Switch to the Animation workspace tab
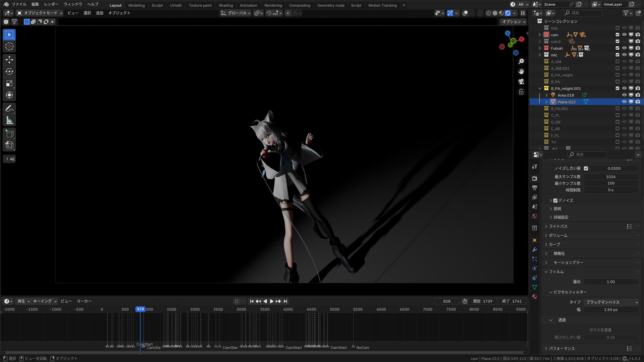 (x=249, y=5)
